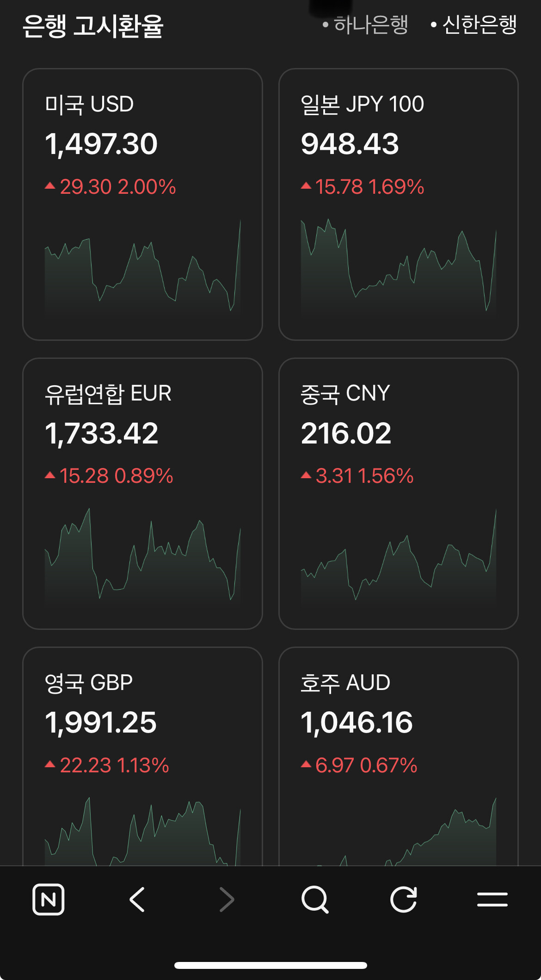The height and width of the screenshot is (980, 541).
Task: Open the 미국 USD rate card
Action: tap(142, 139)
